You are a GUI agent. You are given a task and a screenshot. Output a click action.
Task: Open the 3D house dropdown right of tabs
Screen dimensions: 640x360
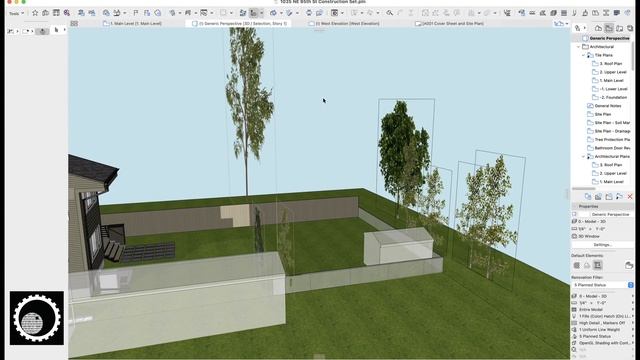tap(561, 24)
